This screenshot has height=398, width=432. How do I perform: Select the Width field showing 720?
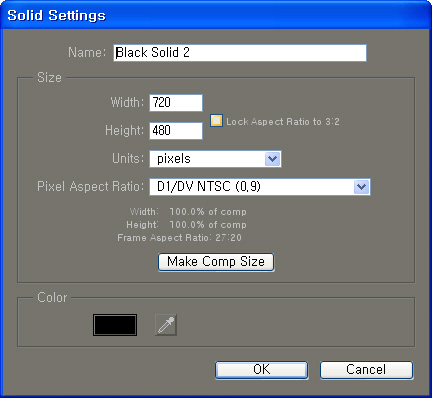pos(176,103)
